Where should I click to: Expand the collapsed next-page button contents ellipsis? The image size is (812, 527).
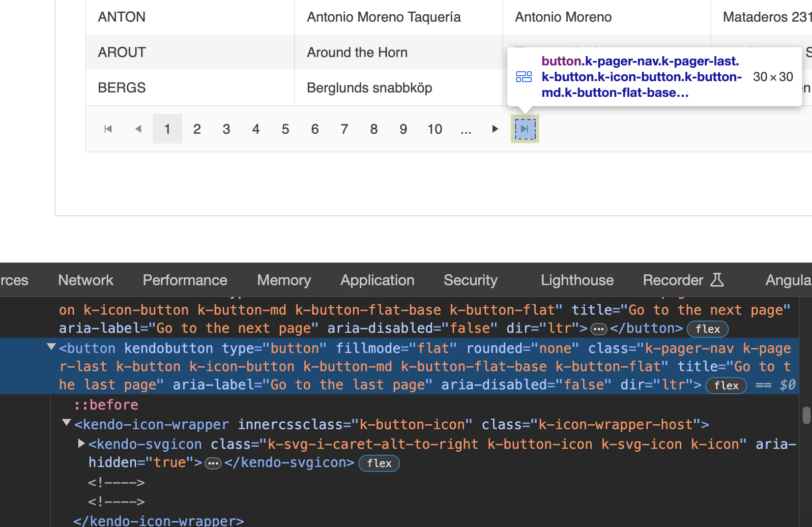(599, 329)
